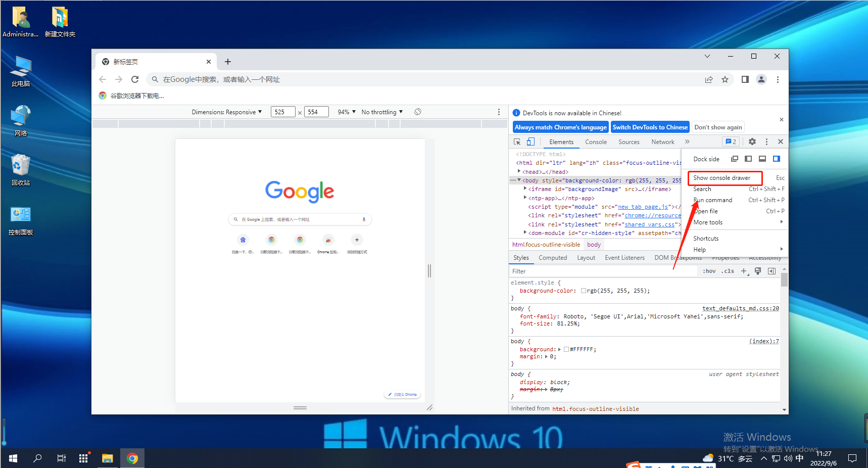Expand the head element node
The height and width of the screenshot is (468, 868).
519,172
